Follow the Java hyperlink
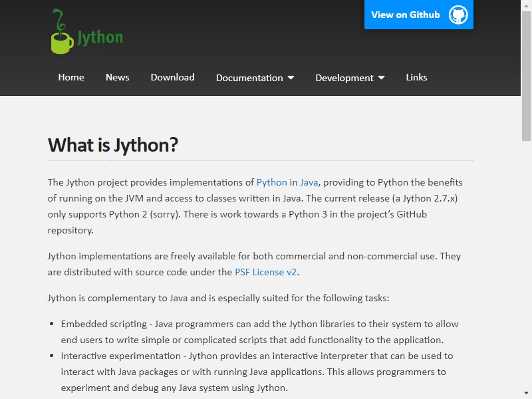Viewport: 532px width, 399px height. pyautogui.click(x=309, y=182)
